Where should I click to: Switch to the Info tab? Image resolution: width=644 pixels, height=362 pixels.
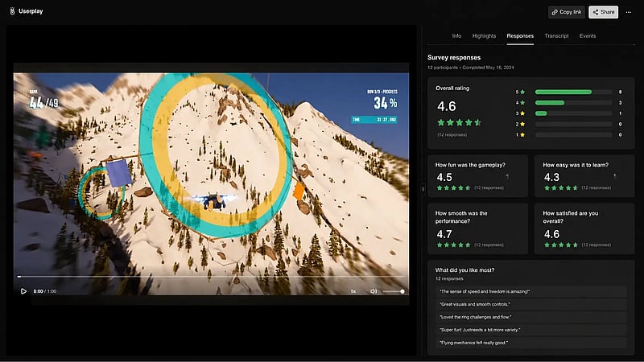tap(456, 35)
